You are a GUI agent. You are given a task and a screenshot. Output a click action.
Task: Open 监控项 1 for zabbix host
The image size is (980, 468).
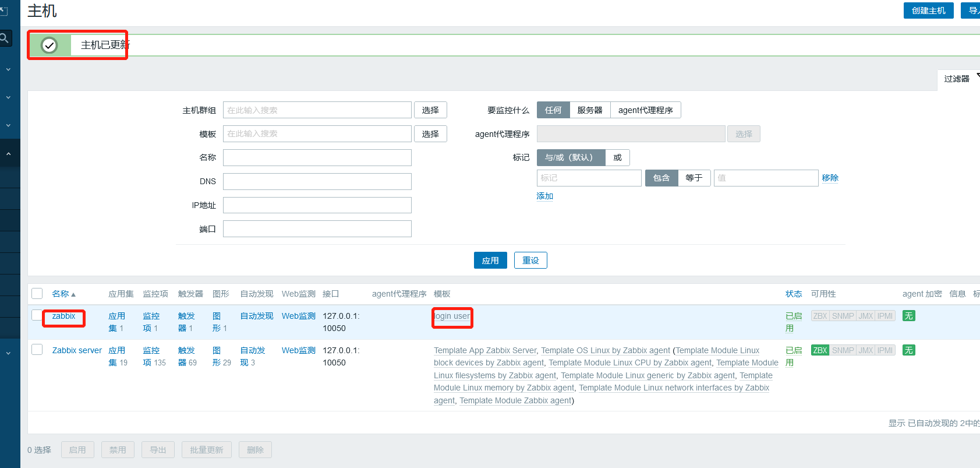pos(151,322)
